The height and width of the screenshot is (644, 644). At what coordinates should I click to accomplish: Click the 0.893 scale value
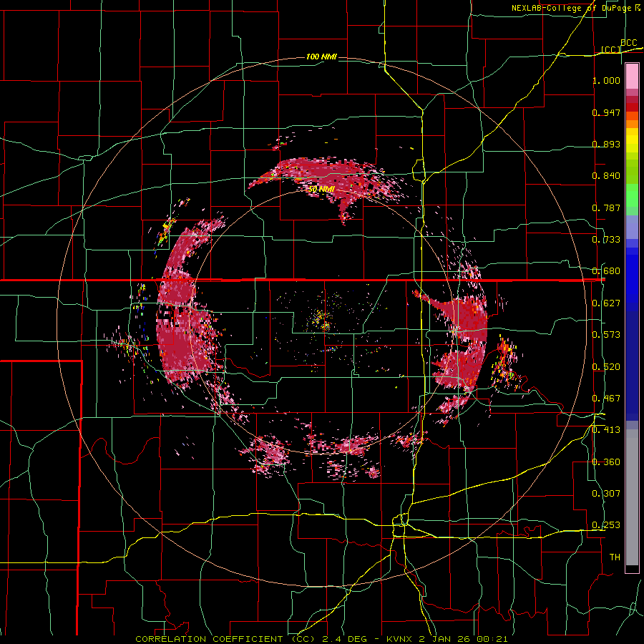coord(606,144)
